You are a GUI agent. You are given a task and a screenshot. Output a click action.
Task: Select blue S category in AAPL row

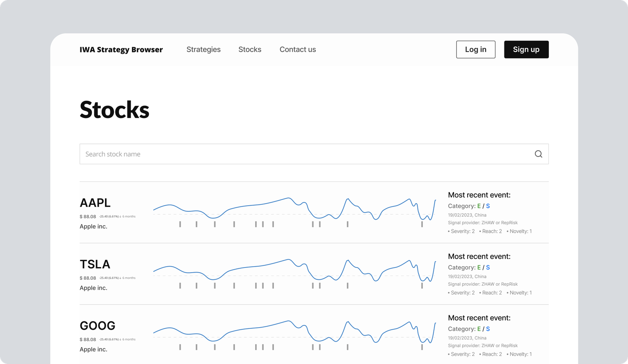(x=488, y=206)
